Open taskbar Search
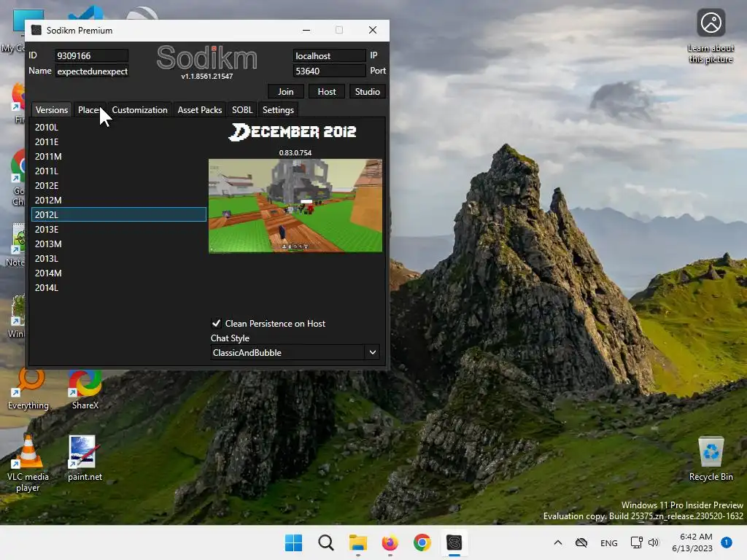Viewport: 747px width, 560px height. click(x=326, y=542)
